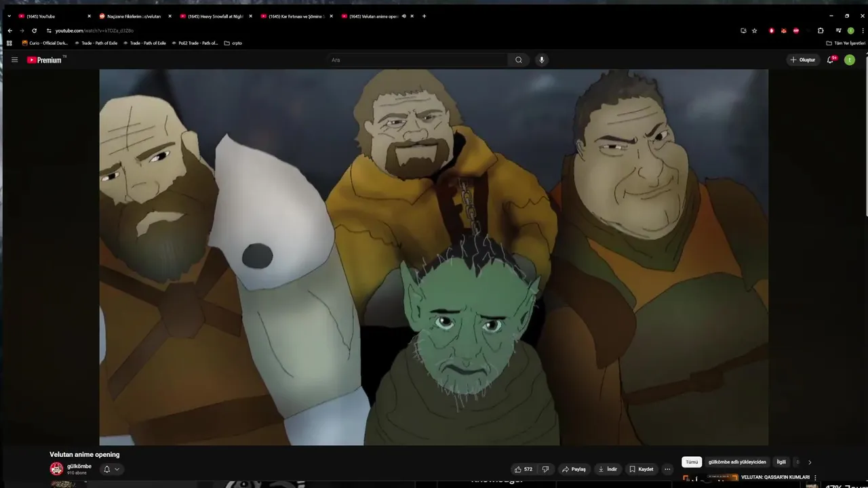Switch to Kar Fırtınası ve Şömine tab
868x488 pixels.
click(x=296, y=16)
